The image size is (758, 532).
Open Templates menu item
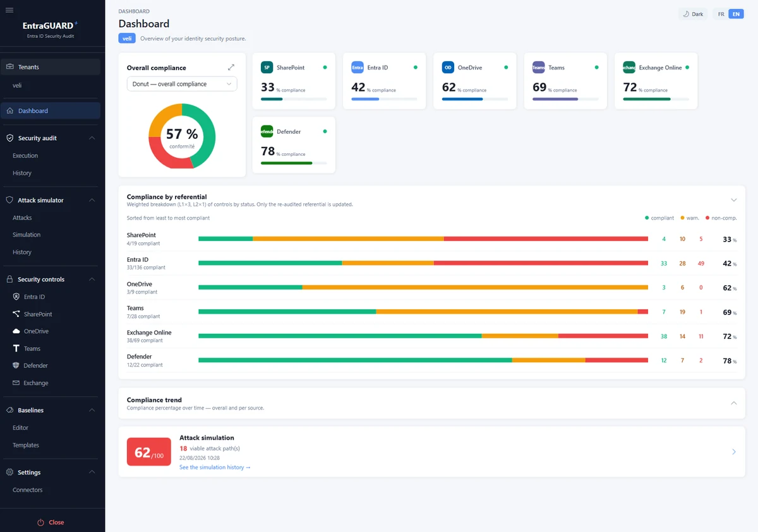(x=26, y=446)
